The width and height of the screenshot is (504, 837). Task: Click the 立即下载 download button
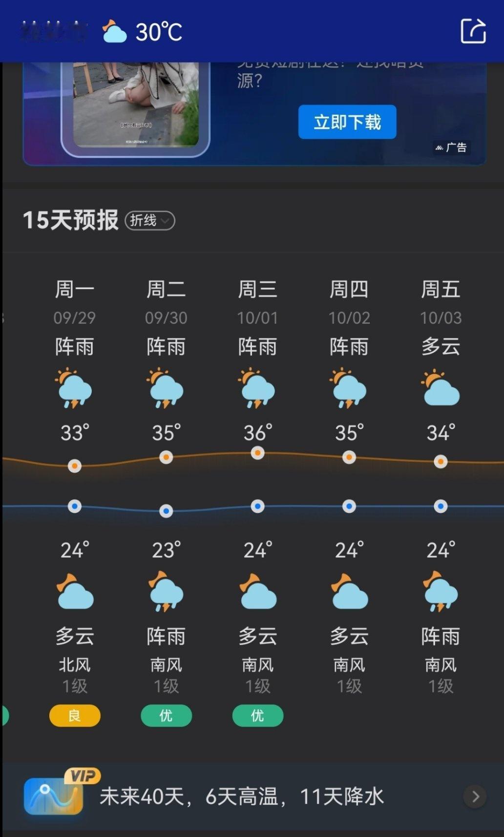click(x=347, y=122)
